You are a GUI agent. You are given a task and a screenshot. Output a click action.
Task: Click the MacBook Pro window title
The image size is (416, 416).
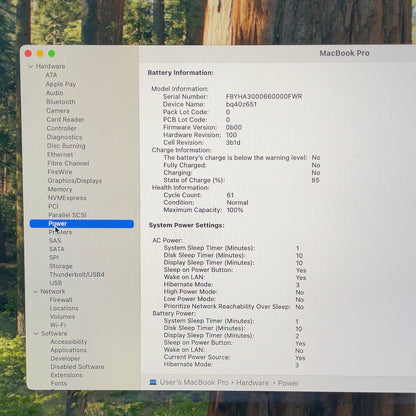tap(344, 53)
